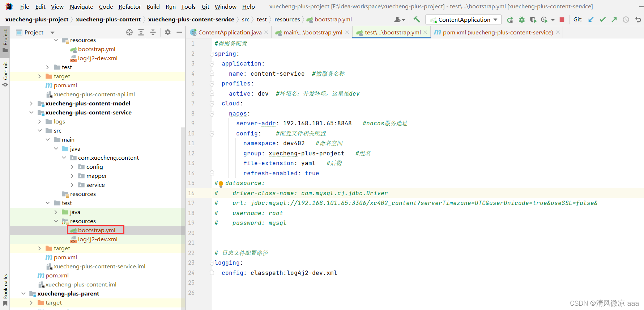Screen dimensions: 644x310
Task: Expand the service package node
Action: point(72,185)
